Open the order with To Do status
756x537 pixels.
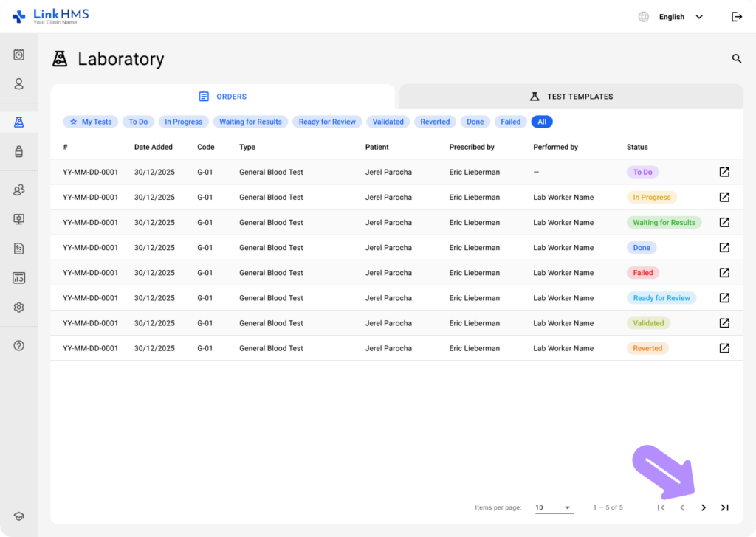pos(724,172)
